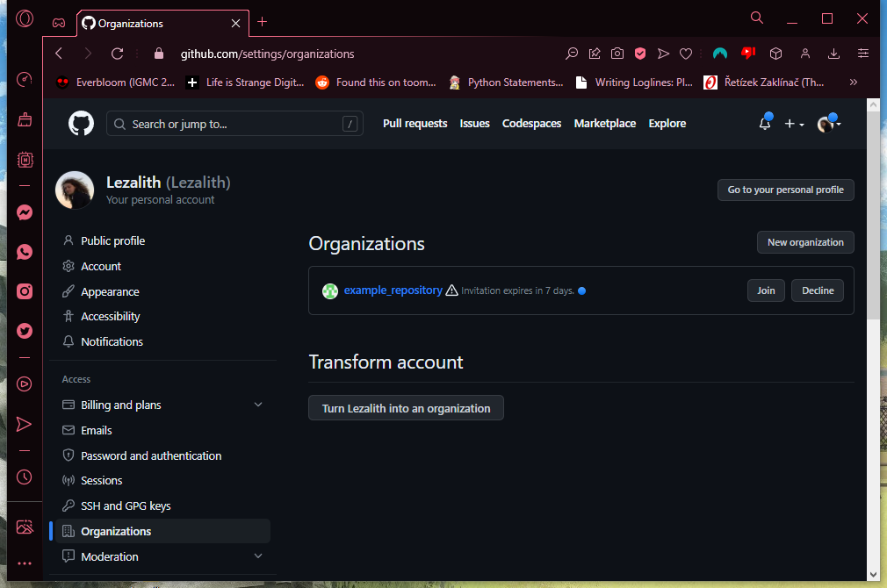Screen dimensions: 887x588
Task: Open the extensions cube icon
Action: [x=775, y=54]
